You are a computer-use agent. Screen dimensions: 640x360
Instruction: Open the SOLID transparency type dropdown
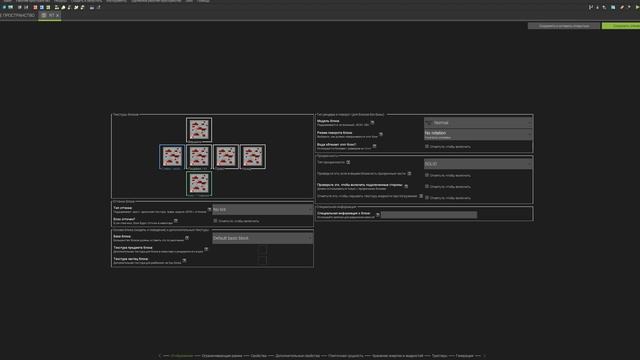click(x=478, y=164)
